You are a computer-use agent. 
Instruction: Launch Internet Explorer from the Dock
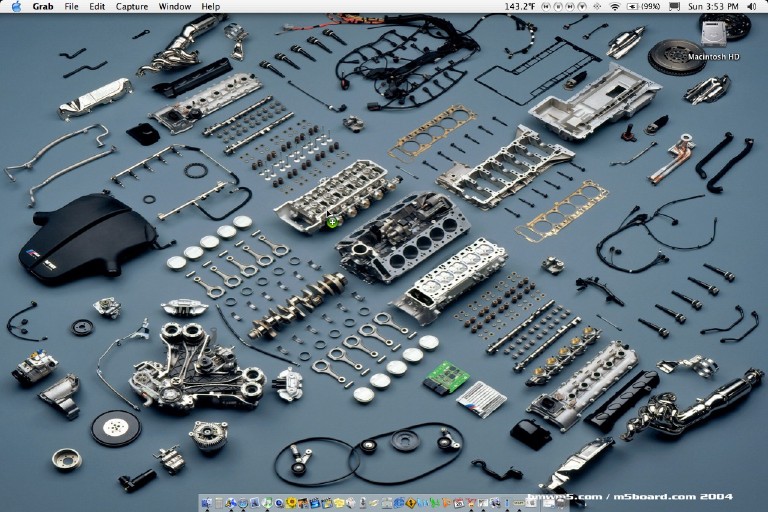pyautogui.click(x=399, y=503)
